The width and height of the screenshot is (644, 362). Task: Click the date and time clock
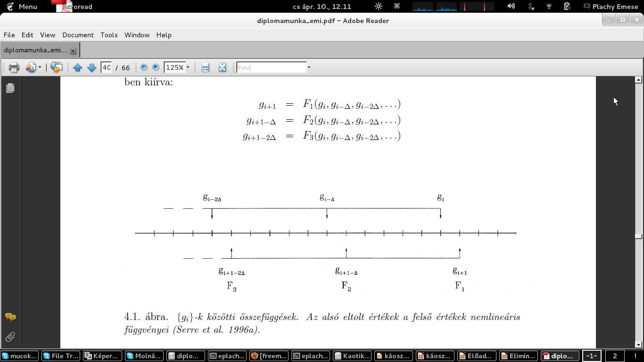pyautogui.click(x=322, y=7)
